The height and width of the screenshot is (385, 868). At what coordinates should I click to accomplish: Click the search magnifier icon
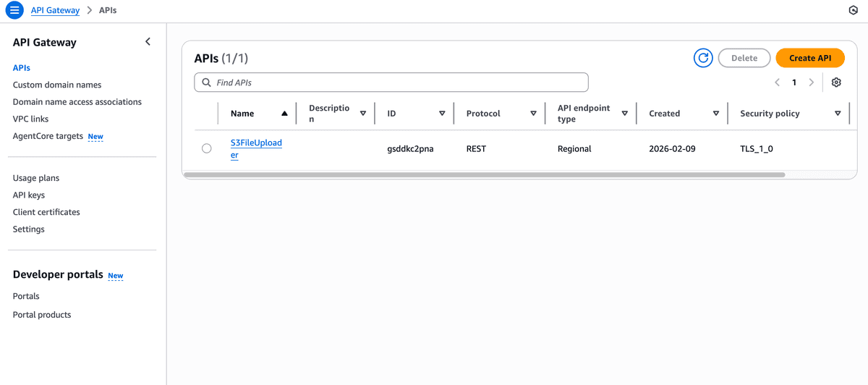pos(207,82)
